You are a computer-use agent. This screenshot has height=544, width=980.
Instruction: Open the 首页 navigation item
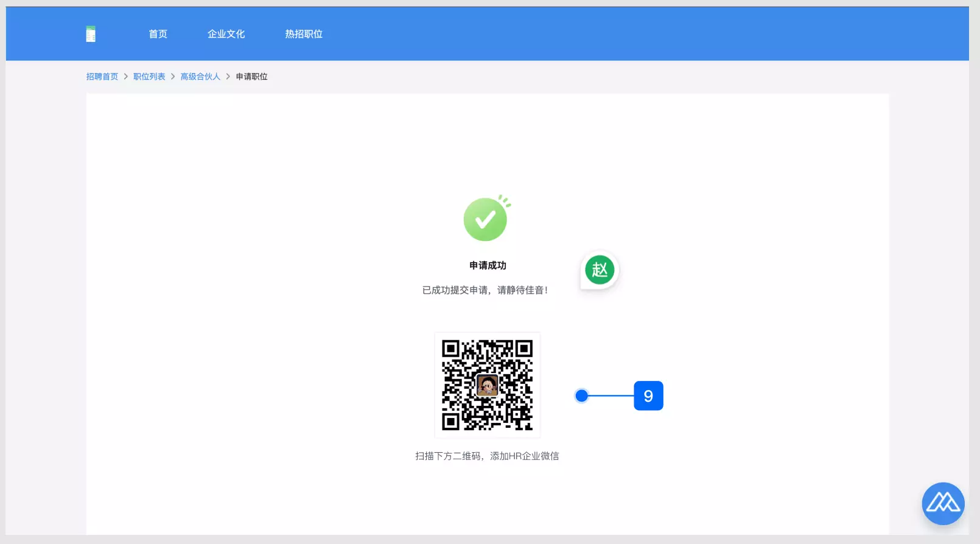point(158,34)
